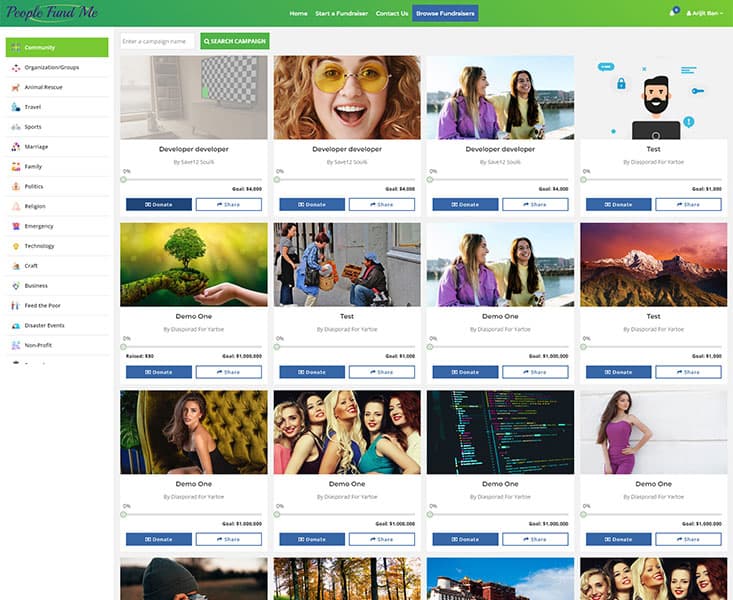
Task: Click the Marriage category icon
Action: pyautogui.click(x=16, y=146)
